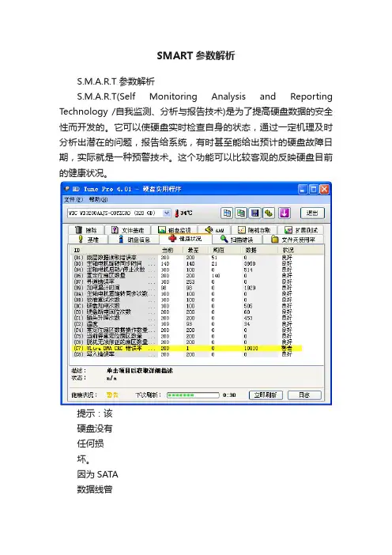
Task: Click the yellow 警告 health status text
Action: 112,395
